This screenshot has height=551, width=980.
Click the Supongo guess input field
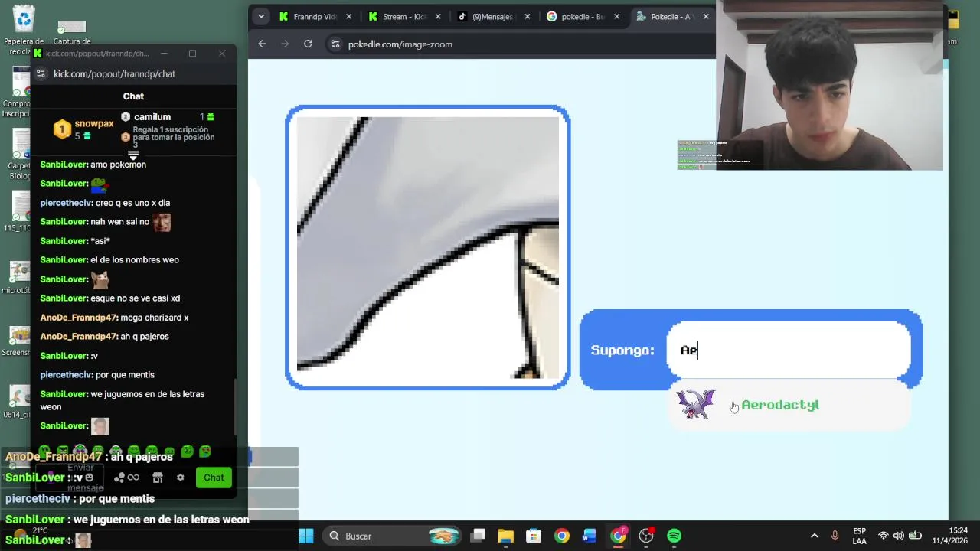[789, 350]
